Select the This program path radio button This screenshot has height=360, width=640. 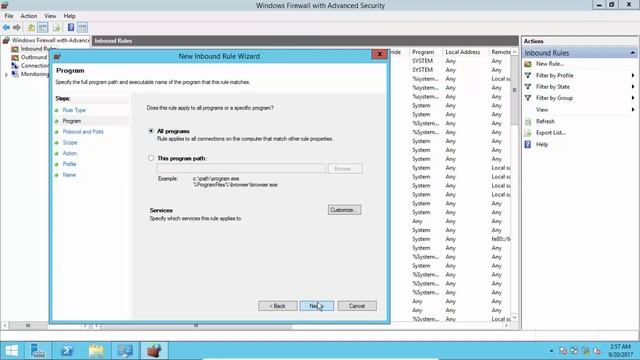[x=151, y=158]
